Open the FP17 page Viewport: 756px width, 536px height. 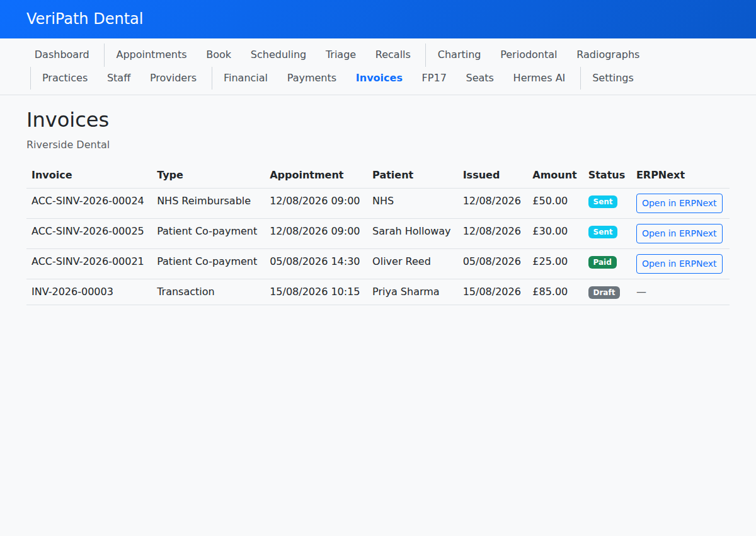[434, 78]
